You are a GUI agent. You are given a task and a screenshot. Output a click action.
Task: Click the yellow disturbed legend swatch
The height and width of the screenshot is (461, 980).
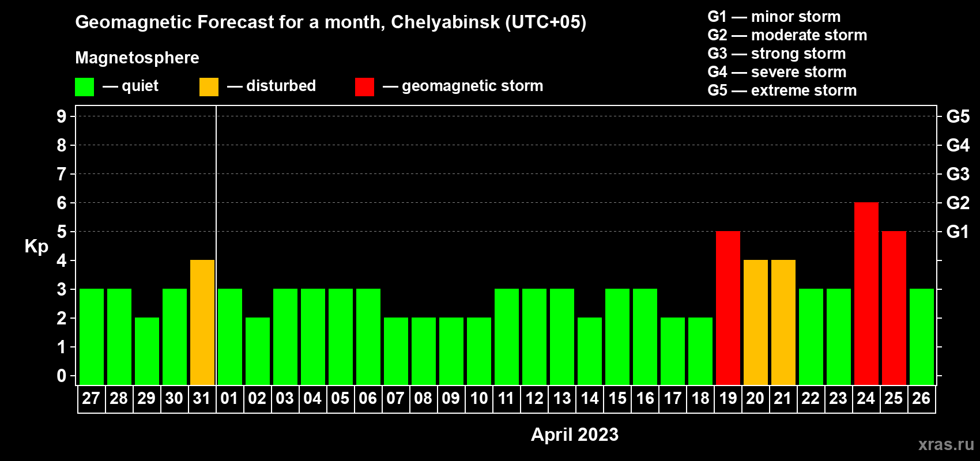(209, 87)
